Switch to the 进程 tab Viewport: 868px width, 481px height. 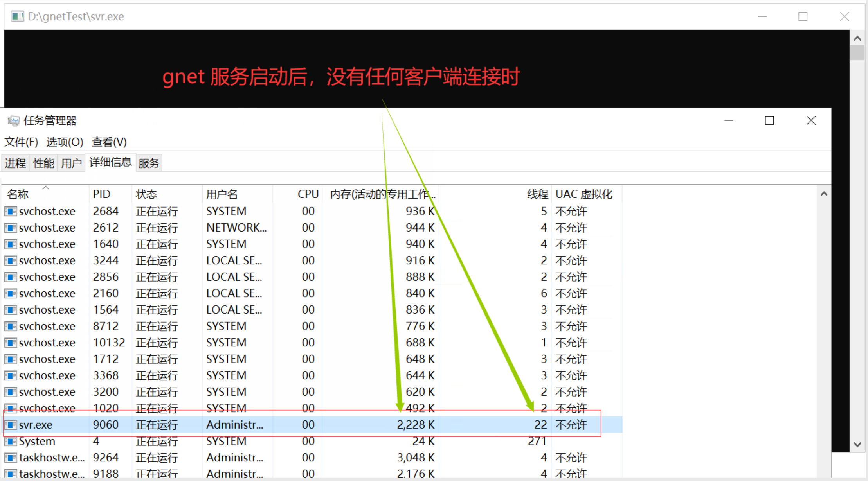15,163
